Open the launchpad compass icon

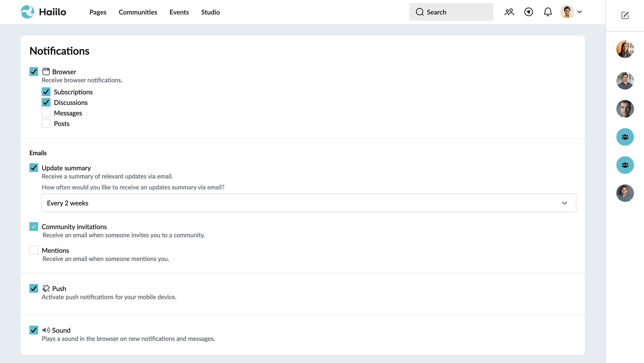(x=528, y=12)
